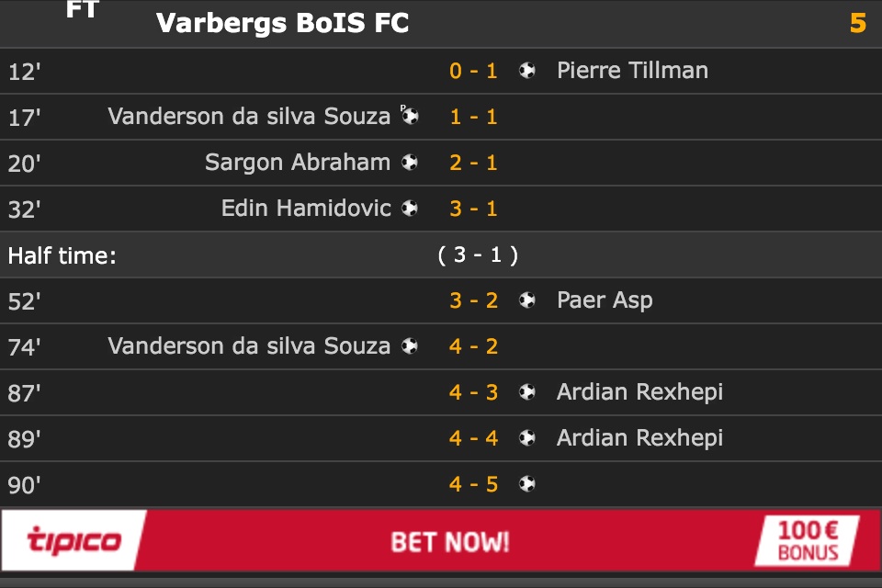The height and width of the screenshot is (588, 882).
Task: Select Ardian Rexhepi's 87' goal
Action: (639, 392)
